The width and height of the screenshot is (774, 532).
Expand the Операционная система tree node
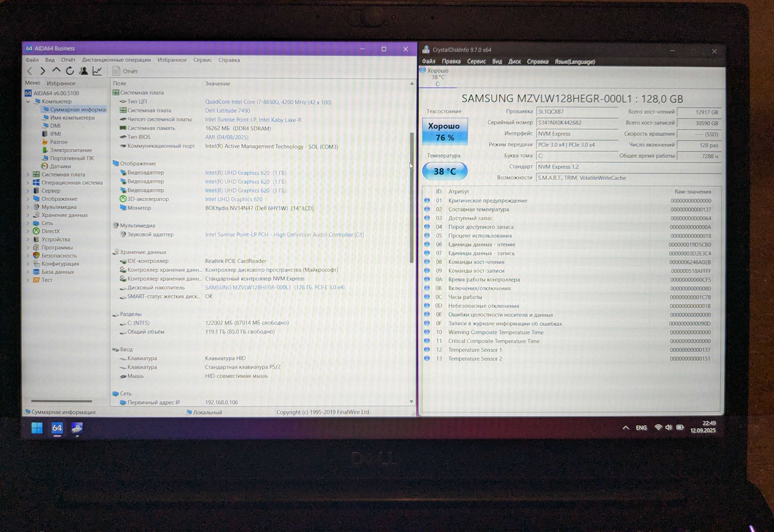[x=28, y=183]
